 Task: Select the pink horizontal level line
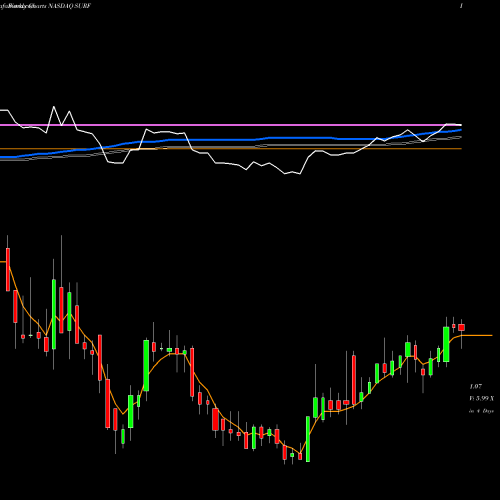pyautogui.click(x=231, y=125)
